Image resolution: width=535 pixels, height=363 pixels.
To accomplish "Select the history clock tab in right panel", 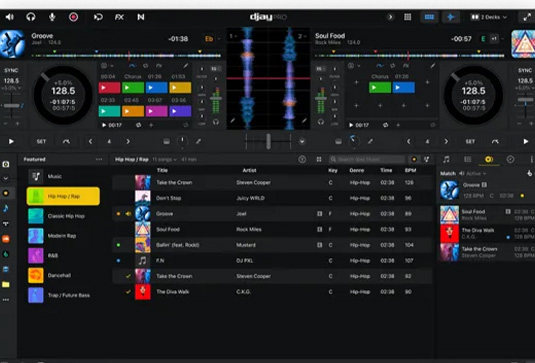I will pos(510,159).
